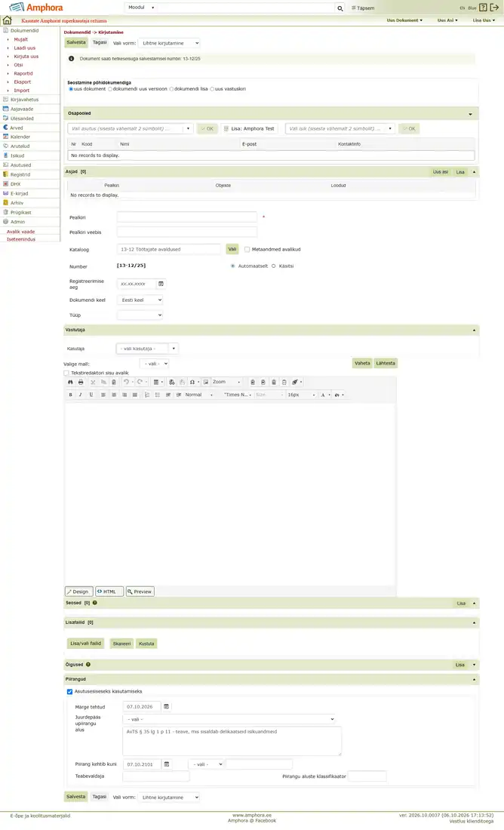Select 'dokumendi uus versioon' radio button
Screen dimensions: 504x830
110,89
